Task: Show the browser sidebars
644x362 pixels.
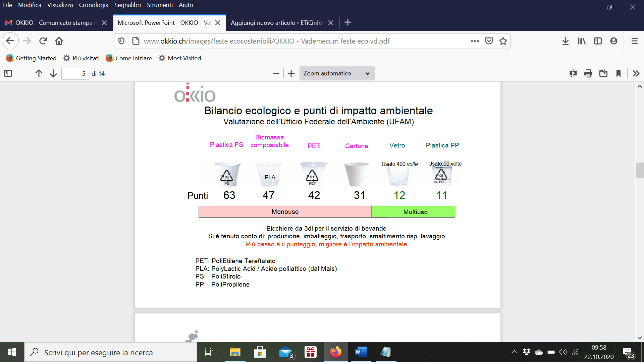Action: click(598, 41)
